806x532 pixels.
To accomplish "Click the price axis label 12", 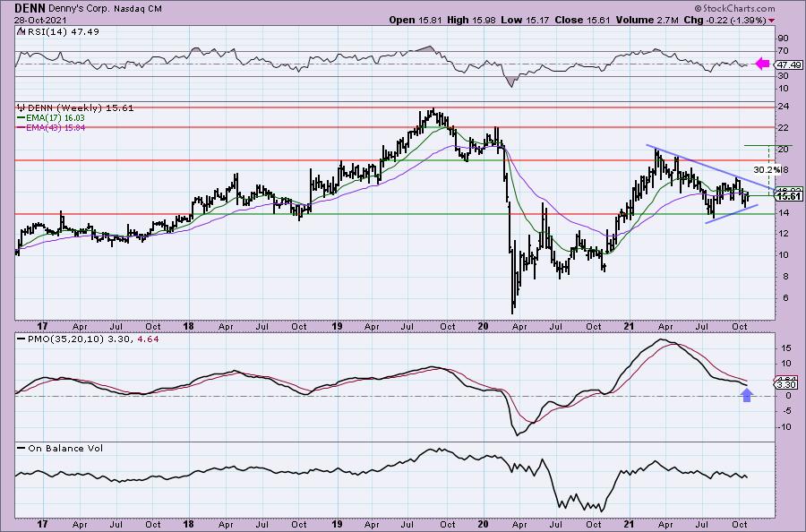I will (783, 234).
